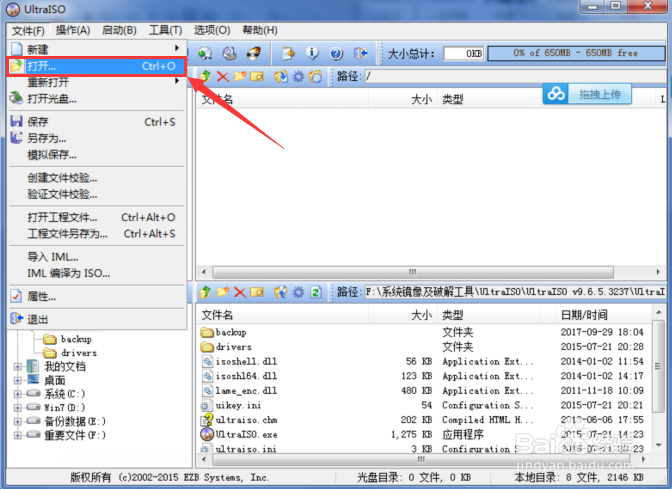Click the 拖拽上传 upload button
Viewport: 672px width, 489px height.
pos(600,94)
